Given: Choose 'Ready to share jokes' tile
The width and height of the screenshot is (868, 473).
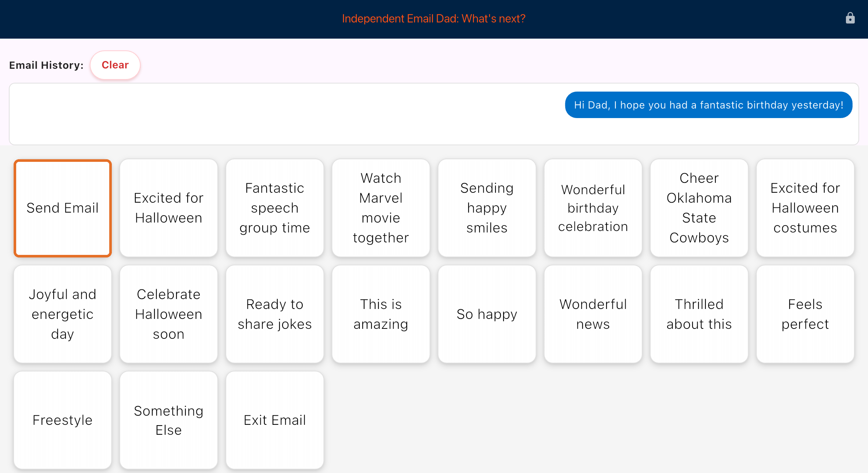Looking at the screenshot, I should pyautogui.click(x=275, y=314).
